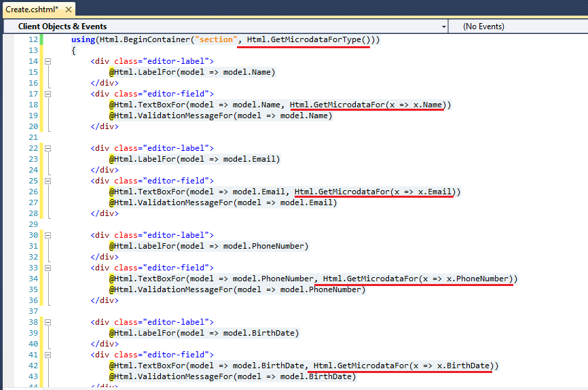Click Html.GetMicrodataFor(x => x.Email)
This screenshot has height=390, width=588.
[375, 192]
